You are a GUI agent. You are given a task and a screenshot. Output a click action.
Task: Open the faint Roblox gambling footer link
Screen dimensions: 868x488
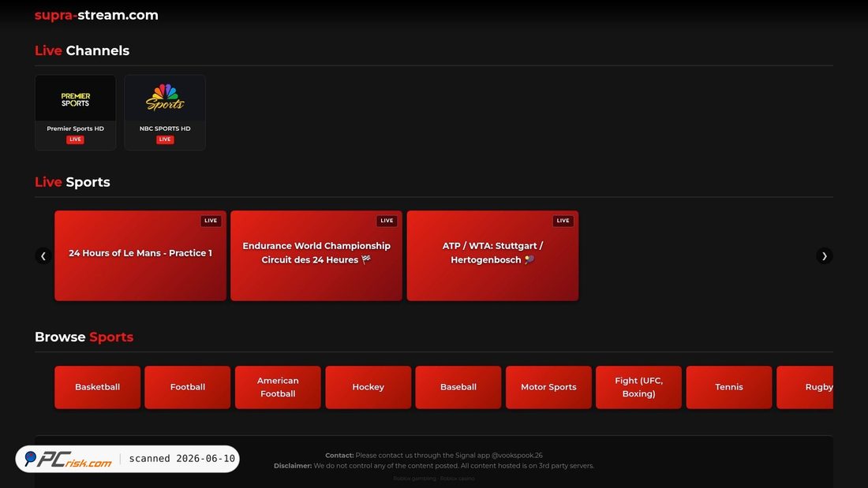[x=414, y=479]
